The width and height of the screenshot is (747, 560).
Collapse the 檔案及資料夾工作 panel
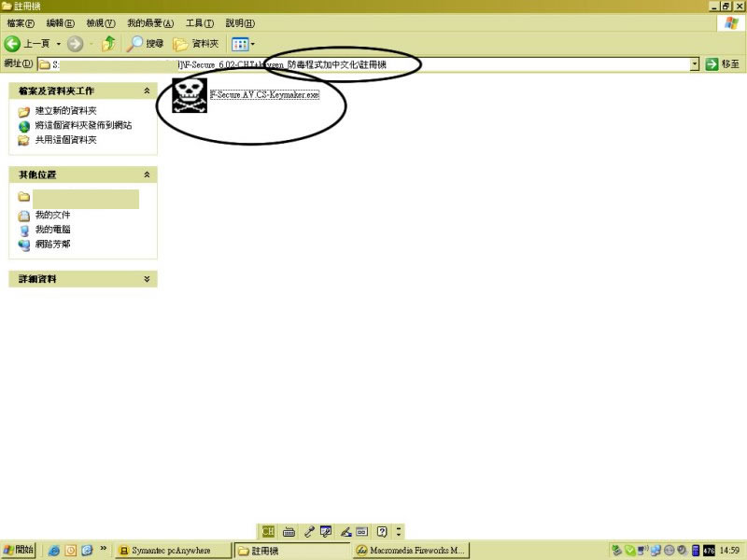click(x=147, y=91)
